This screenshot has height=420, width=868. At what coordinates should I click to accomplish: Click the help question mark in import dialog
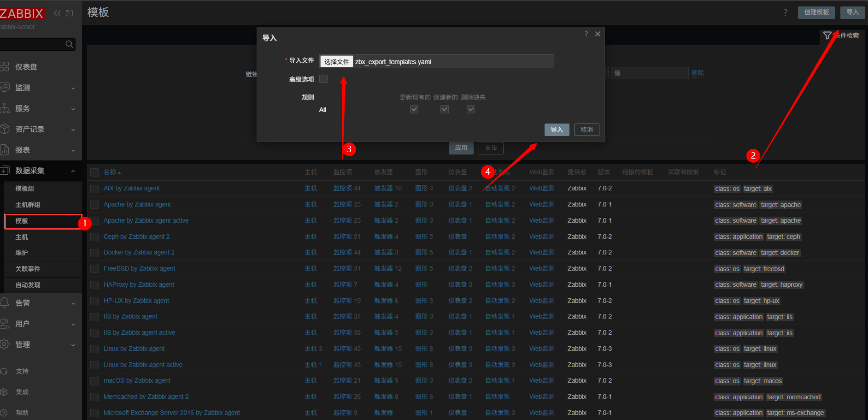pyautogui.click(x=586, y=34)
